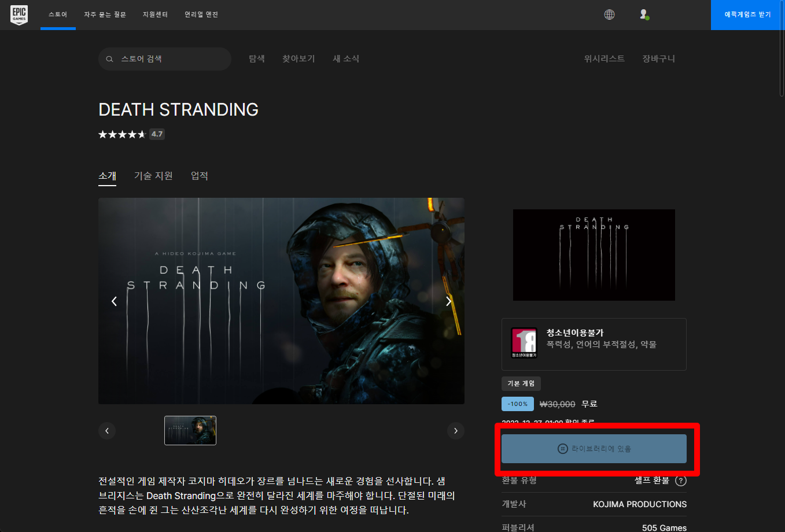Viewport: 785px width, 532px height.
Task: Go to the 탐색 store section
Action: 257,59
